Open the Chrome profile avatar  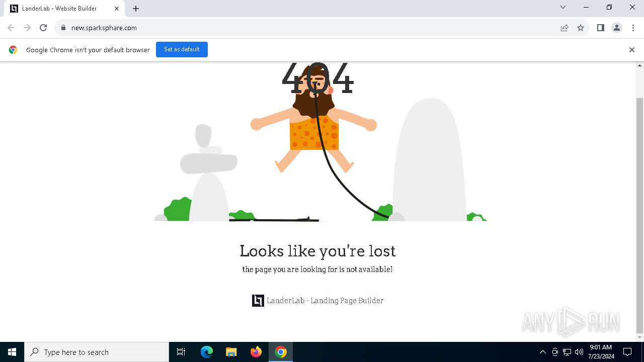tap(617, 28)
